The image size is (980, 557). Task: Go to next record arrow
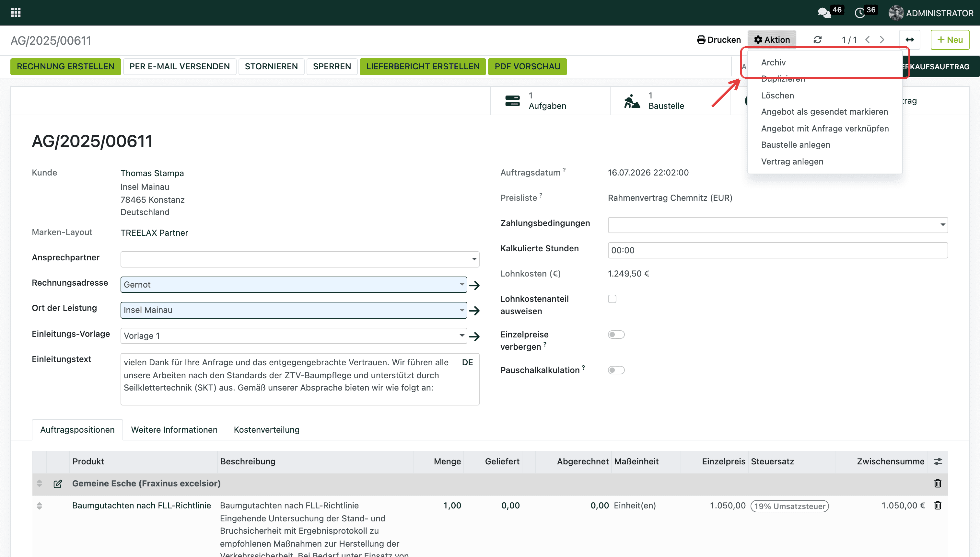882,40
